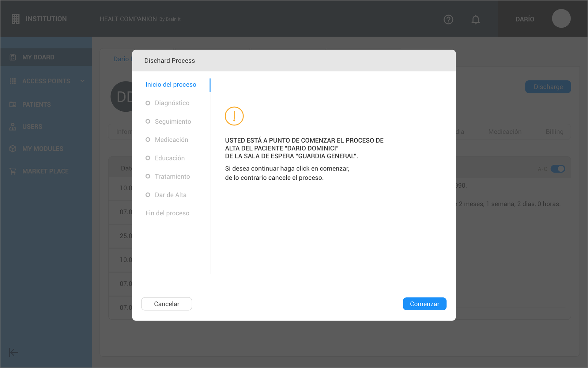Toggle the A-Q switch
588x368 pixels.
click(x=558, y=169)
